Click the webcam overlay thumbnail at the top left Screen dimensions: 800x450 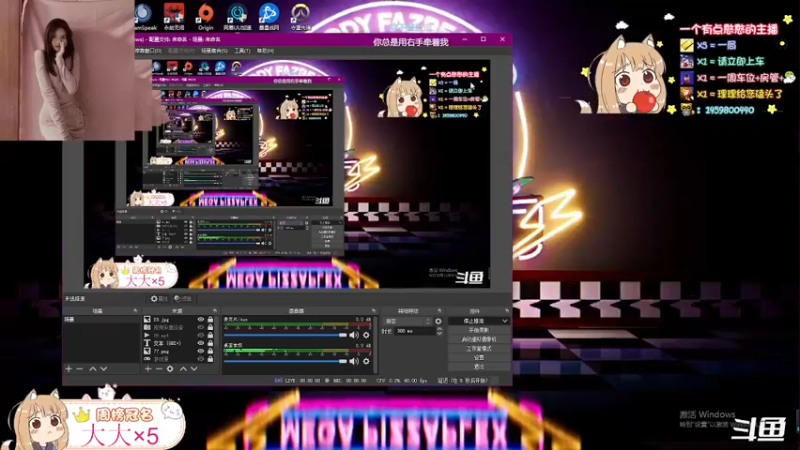point(67,70)
